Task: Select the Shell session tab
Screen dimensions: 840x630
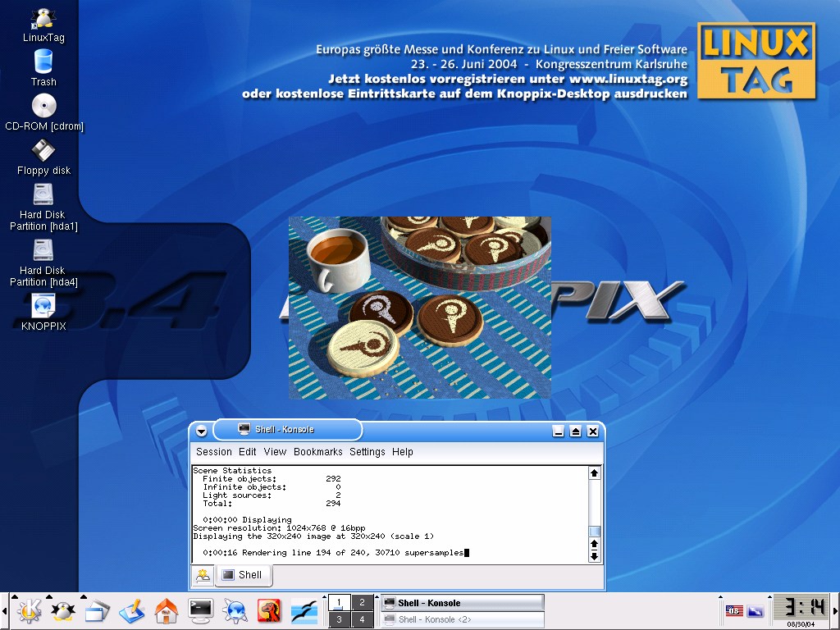Action: [x=243, y=575]
